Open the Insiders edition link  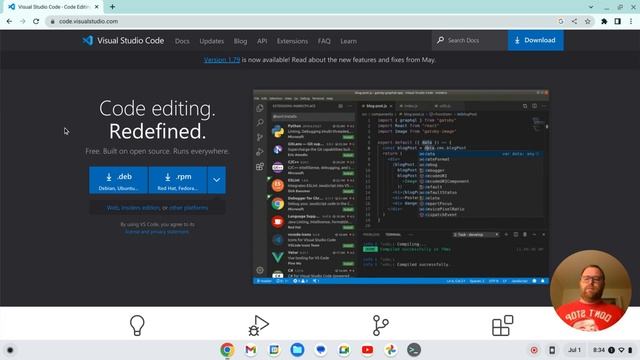140,208
